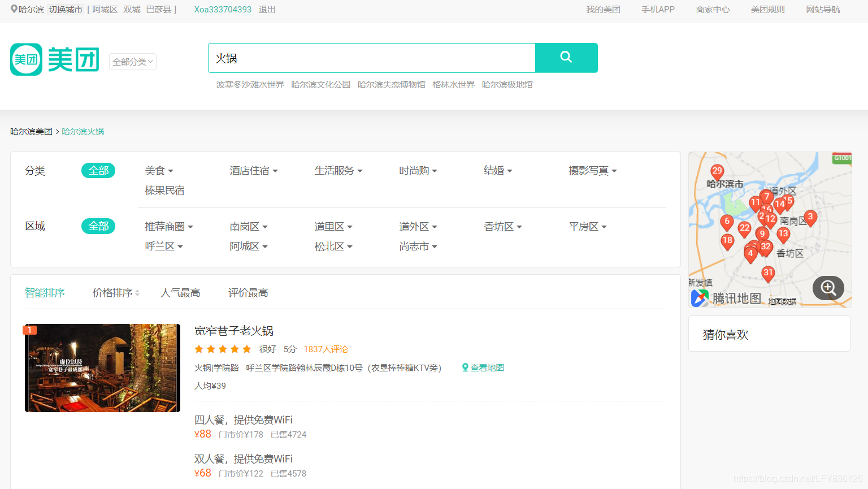This screenshot has height=489, width=868.
Task: Zoom the Tencent map with magnifier icon
Action: 828,288
